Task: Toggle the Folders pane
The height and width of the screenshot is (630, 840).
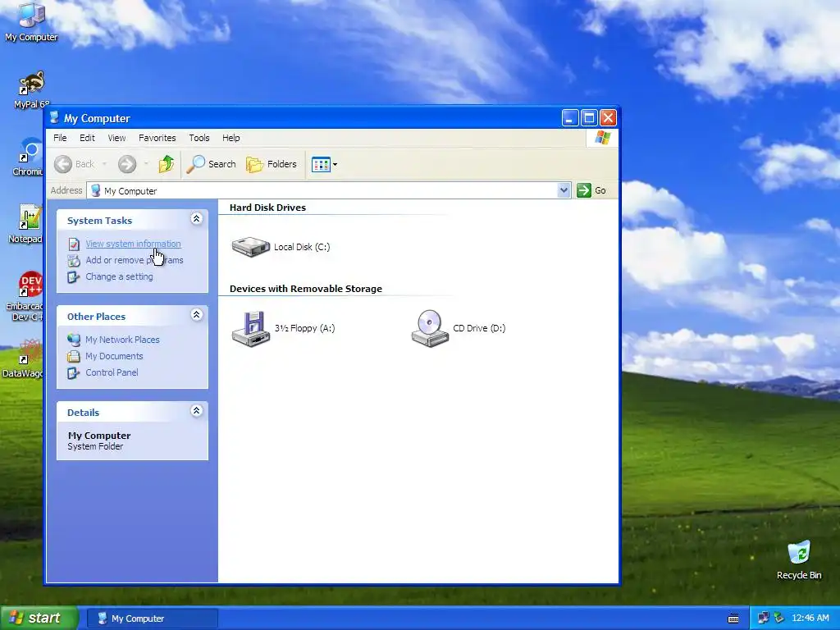Action: tap(272, 164)
